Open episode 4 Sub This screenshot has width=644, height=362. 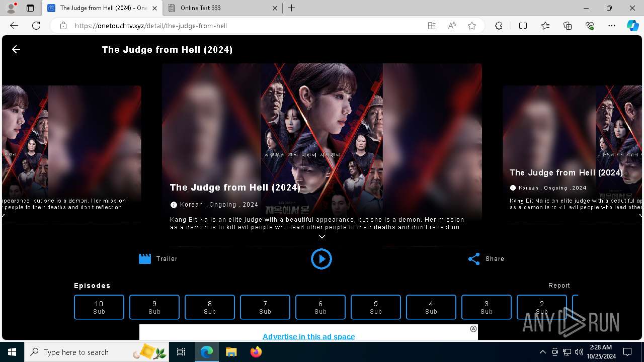tap(431, 307)
